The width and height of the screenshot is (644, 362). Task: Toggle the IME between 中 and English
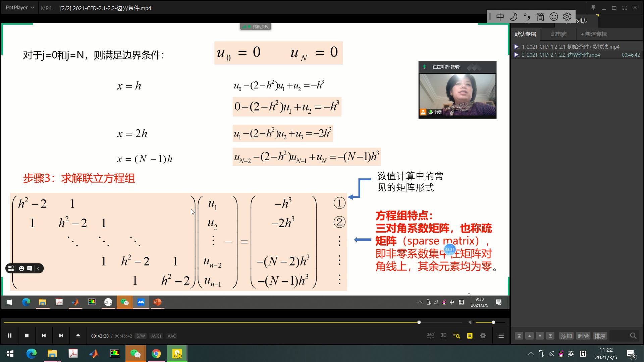click(499, 17)
